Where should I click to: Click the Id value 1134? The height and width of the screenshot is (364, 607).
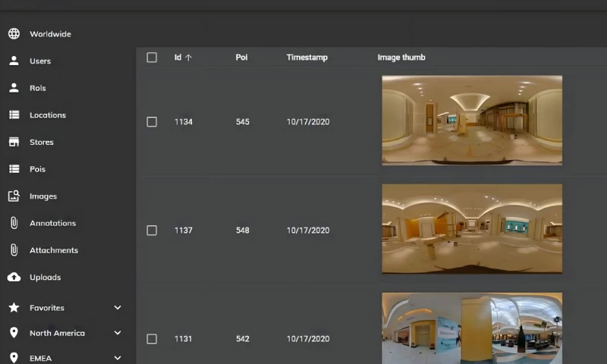point(184,122)
